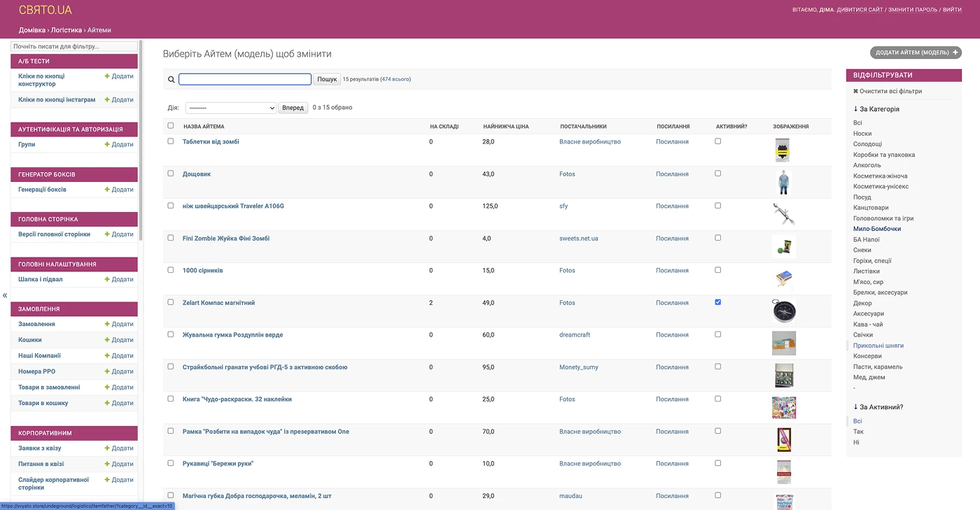980x510 pixels.
Task: Click plus icon to add Замовлення
Action: coord(107,324)
